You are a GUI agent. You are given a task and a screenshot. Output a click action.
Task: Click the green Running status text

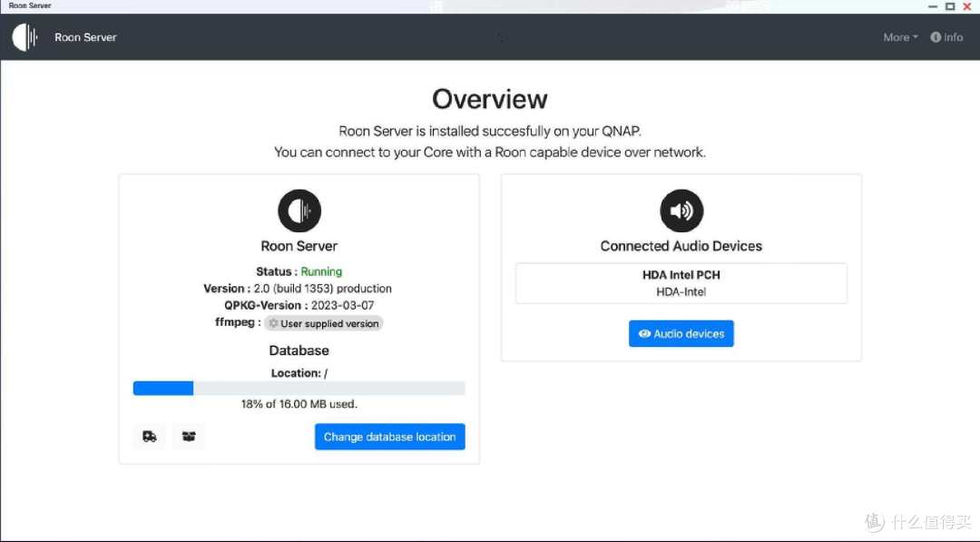pos(321,272)
